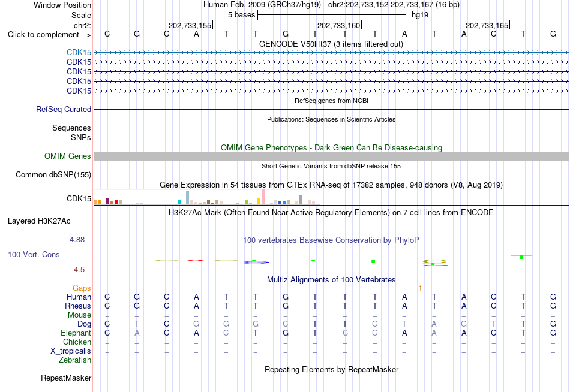Select the Dog alignment row label
The width and height of the screenshot is (570, 392).
click(85, 324)
